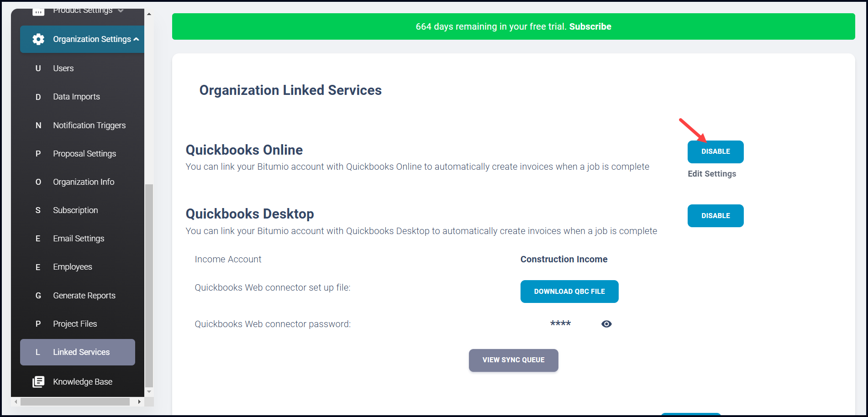Disable the Quickbooks Online integration
Image resolution: width=868 pixels, height=417 pixels.
[715, 151]
